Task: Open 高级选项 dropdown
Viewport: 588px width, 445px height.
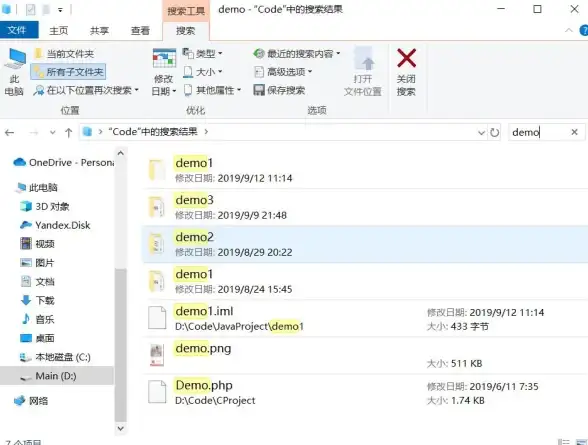Action: (x=283, y=72)
